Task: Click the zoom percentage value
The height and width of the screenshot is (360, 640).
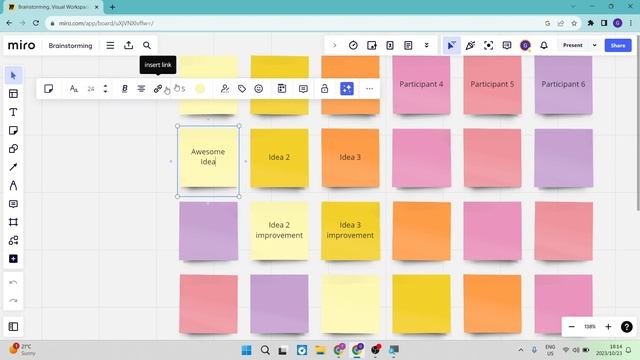Action: pos(590,327)
